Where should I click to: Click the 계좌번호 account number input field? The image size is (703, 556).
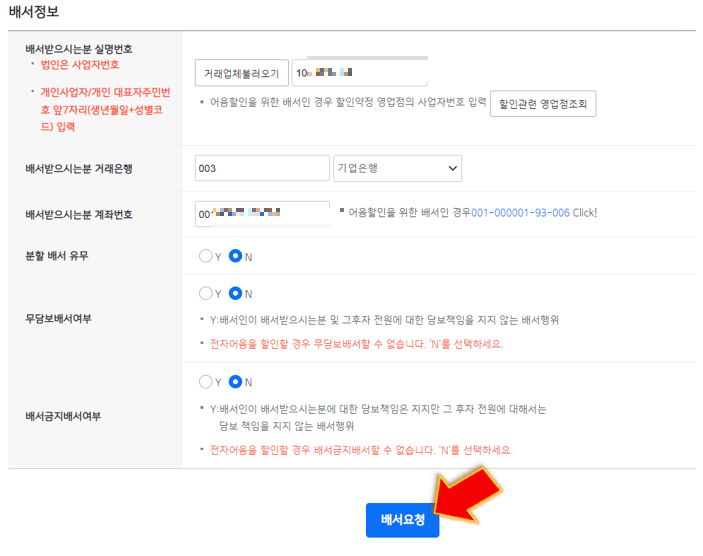click(x=263, y=214)
